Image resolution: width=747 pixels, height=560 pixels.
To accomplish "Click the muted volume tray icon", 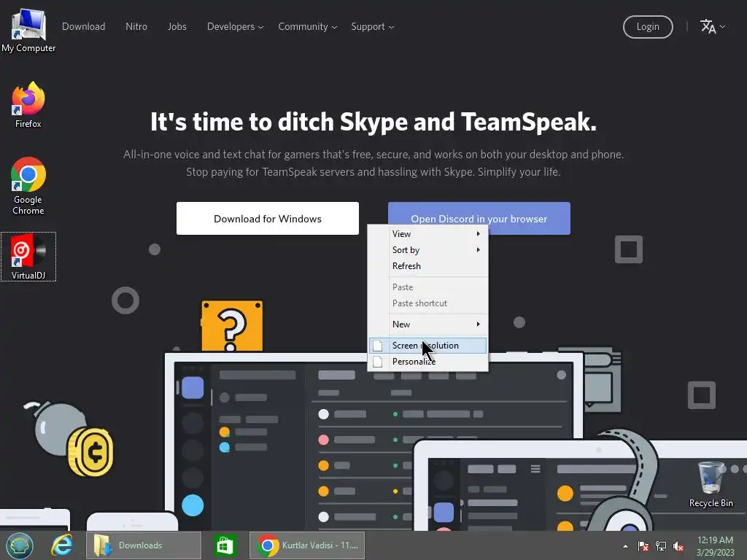I will point(678,546).
